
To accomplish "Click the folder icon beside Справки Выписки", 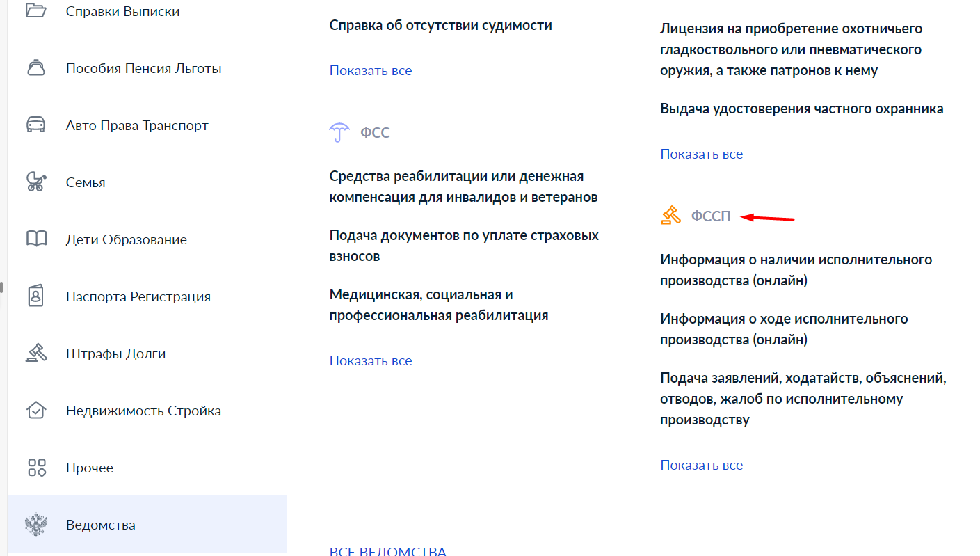I will click(x=35, y=11).
